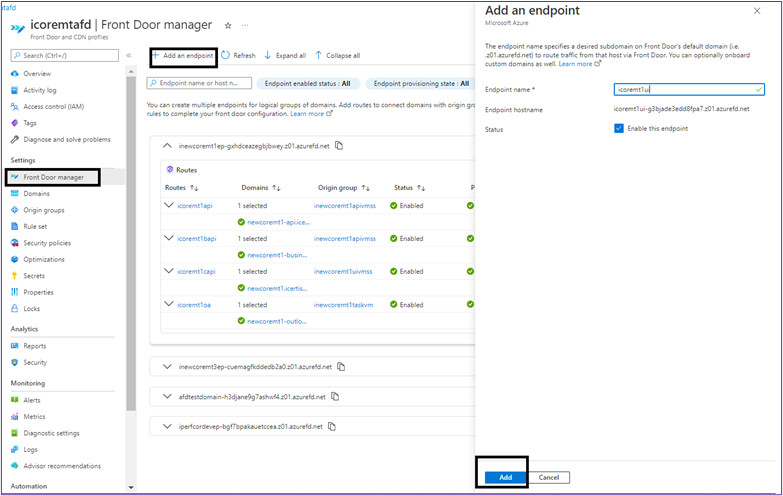
Task: Open the Endpoint enabled status filter
Action: (x=306, y=84)
